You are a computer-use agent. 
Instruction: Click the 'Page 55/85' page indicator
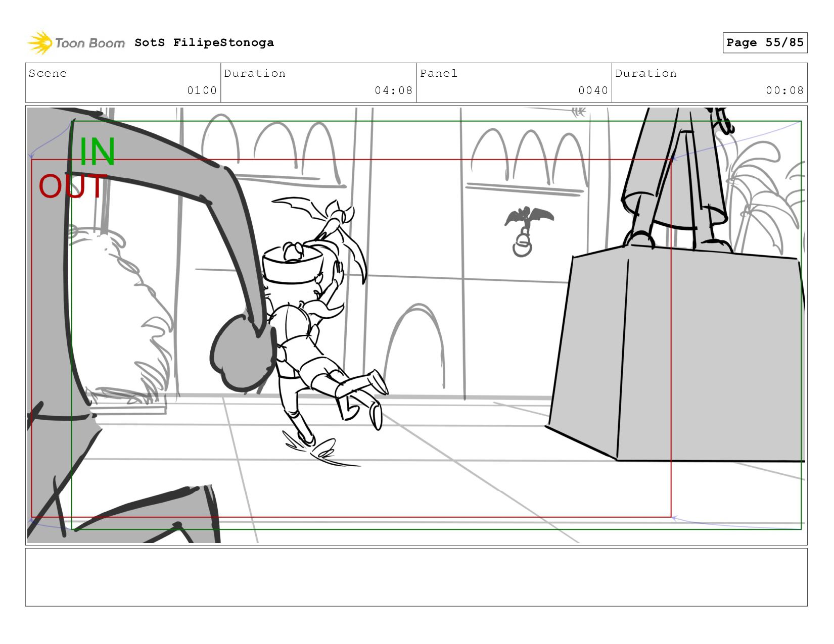765,42
